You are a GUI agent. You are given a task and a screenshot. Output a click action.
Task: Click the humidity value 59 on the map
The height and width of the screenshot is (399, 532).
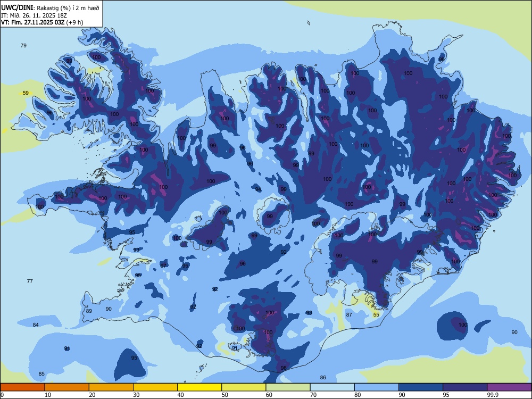26,93
